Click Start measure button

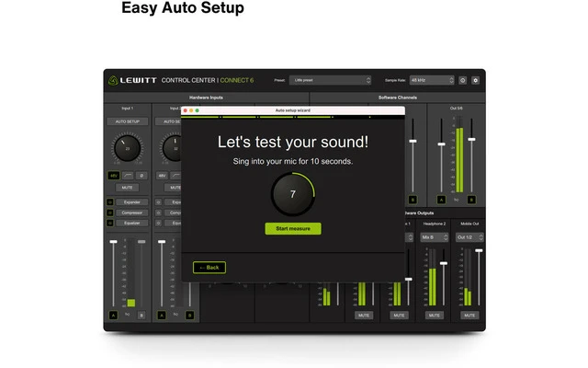point(293,229)
